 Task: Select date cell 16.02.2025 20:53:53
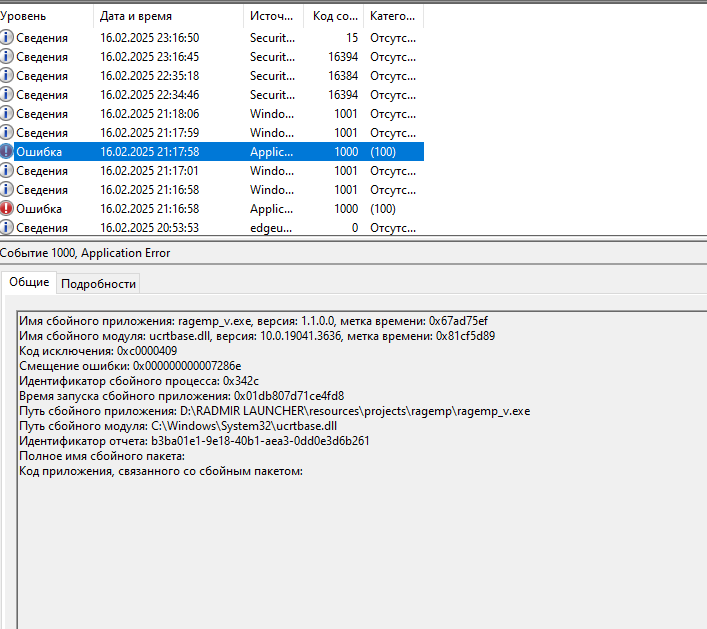pos(149,228)
